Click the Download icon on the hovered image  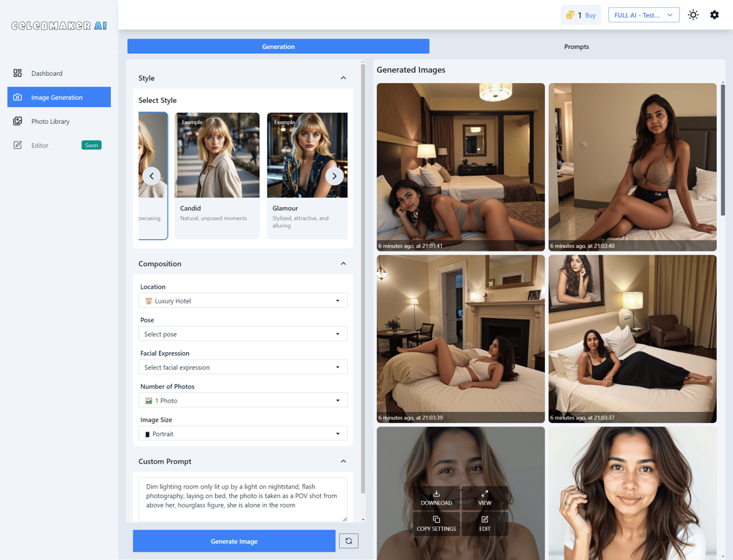pyautogui.click(x=437, y=494)
